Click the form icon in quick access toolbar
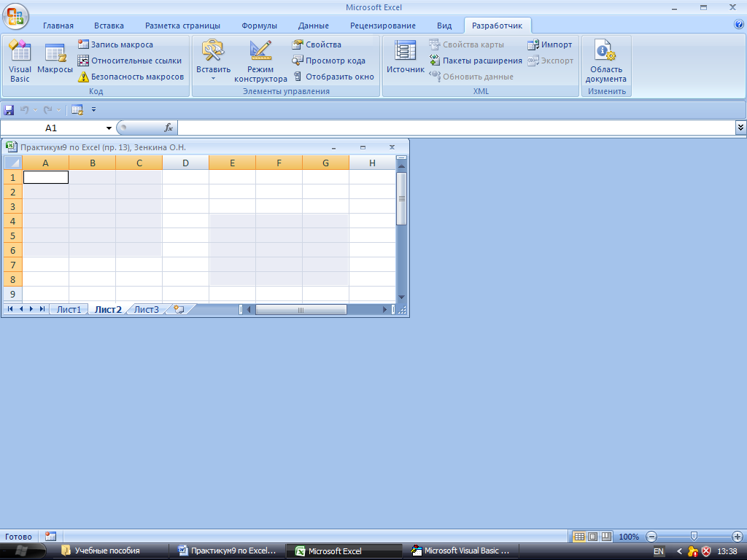747x560 pixels. 77,110
